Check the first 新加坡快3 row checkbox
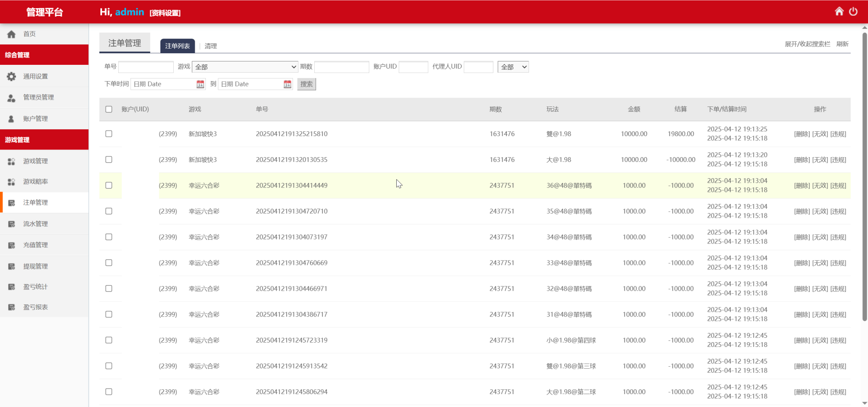This screenshot has height=407, width=868. (108, 134)
